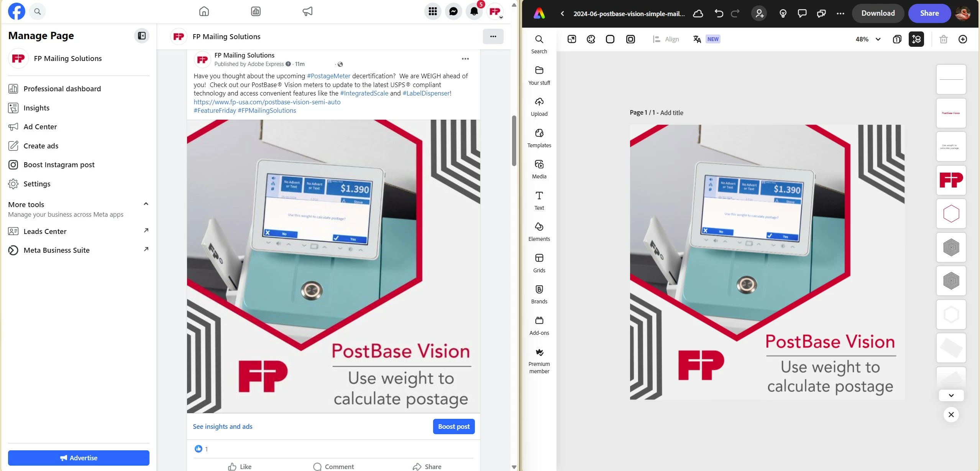This screenshot has height=471, width=980.
Task: Expand the layer thumbnails down chevron
Action: [951, 395]
